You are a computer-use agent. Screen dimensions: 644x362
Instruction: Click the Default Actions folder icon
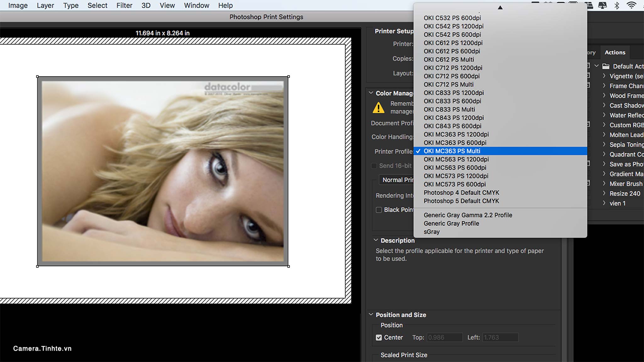click(x=606, y=66)
